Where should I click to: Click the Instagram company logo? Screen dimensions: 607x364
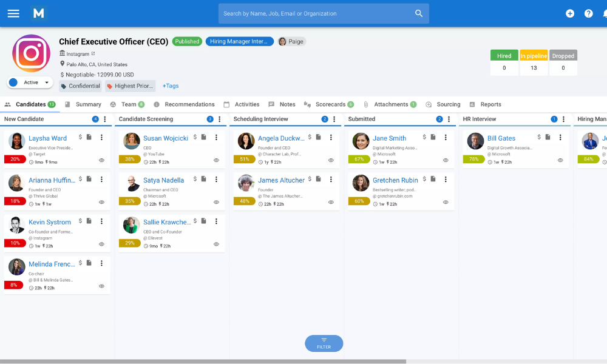pos(32,53)
